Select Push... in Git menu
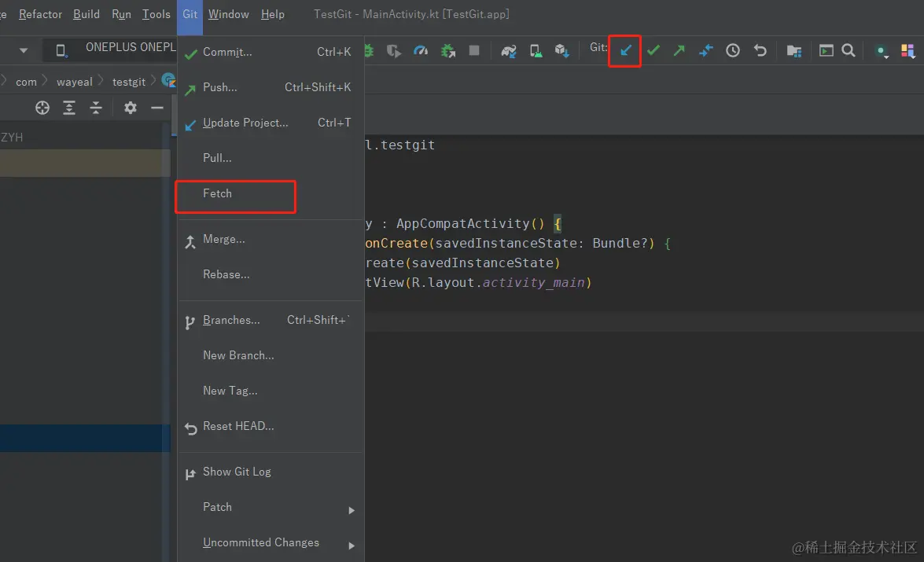 [x=271, y=88]
